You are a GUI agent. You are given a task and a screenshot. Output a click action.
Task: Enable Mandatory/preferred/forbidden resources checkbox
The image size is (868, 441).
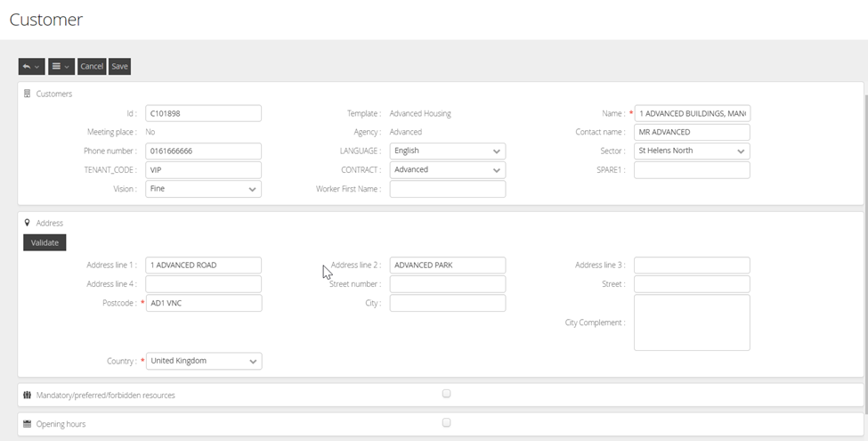[x=447, y=394]
